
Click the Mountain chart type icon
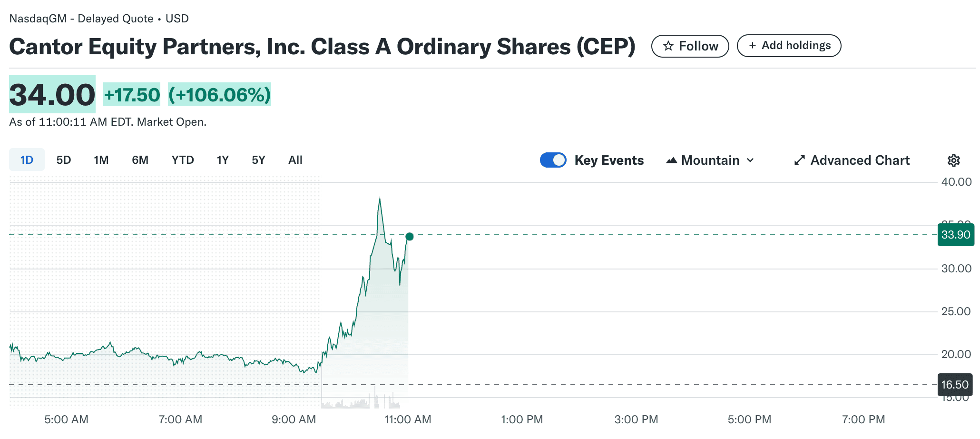point(671,160)
